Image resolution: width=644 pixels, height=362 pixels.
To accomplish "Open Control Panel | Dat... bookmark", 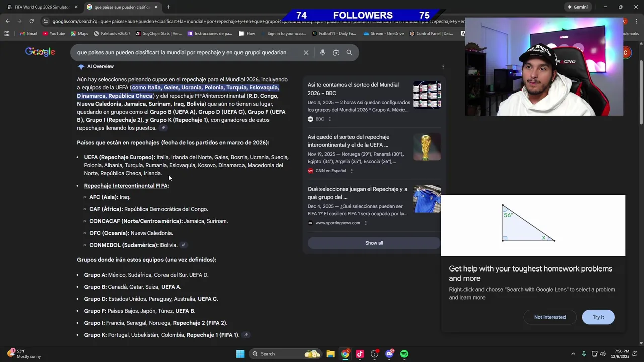I will (431, 34).
